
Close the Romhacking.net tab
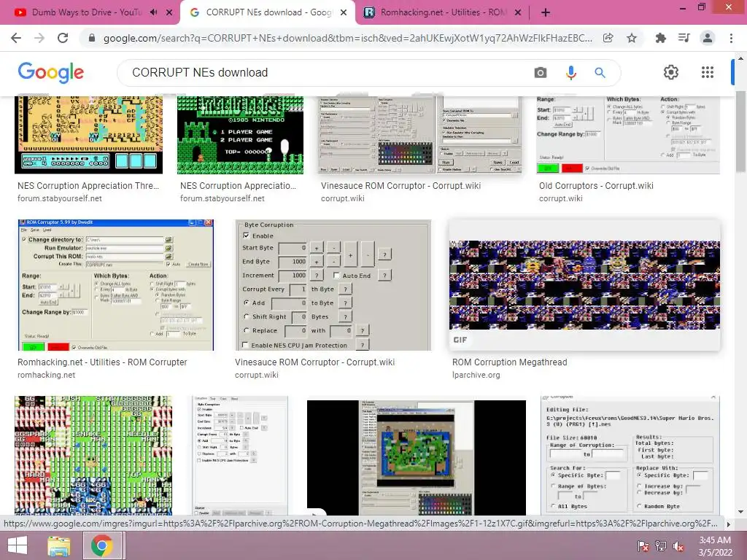[519, 13]
